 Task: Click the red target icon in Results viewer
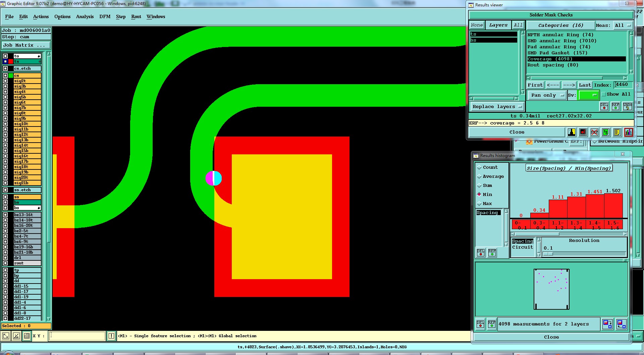click(583, 132)
